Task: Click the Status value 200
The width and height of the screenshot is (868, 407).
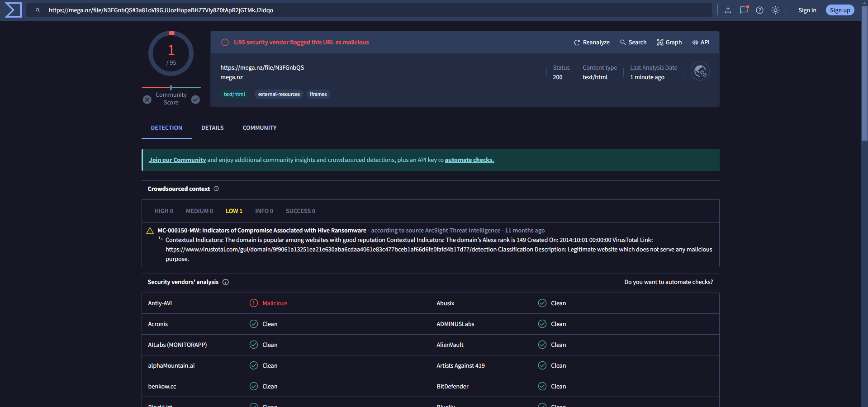Action: pyautogui.click(x=558, y=77)
